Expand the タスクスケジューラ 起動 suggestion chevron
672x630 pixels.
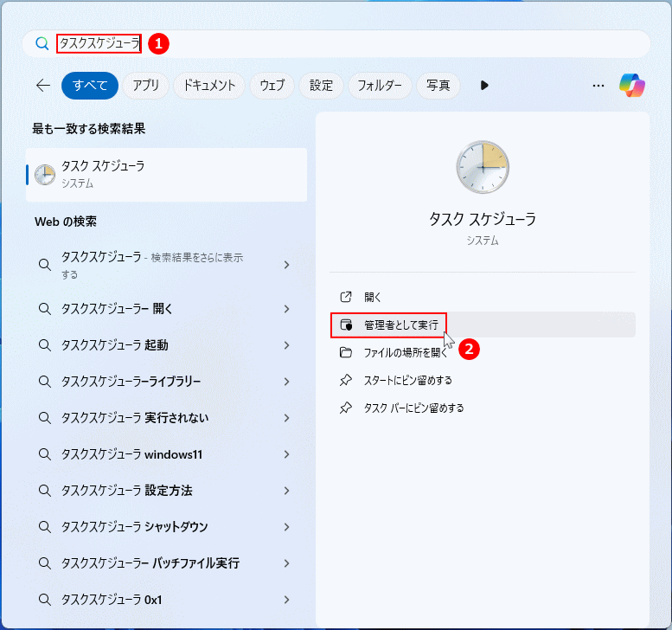tap(287, 345)
